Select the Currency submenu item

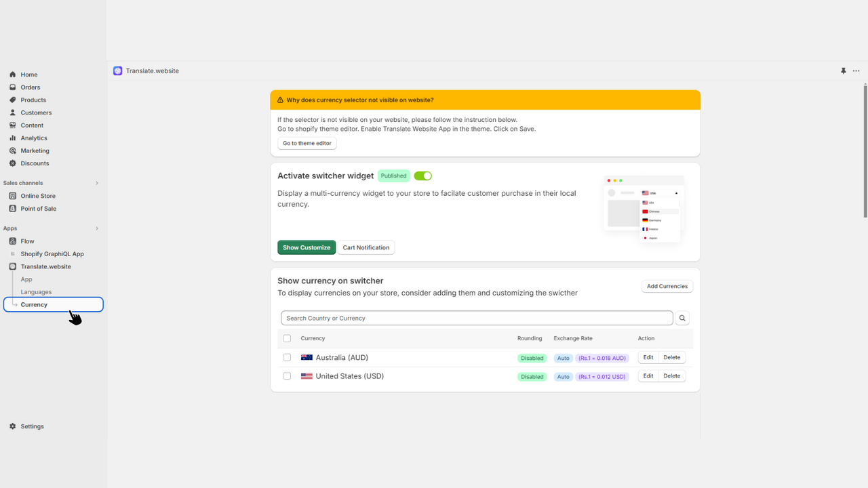point(54,305)
